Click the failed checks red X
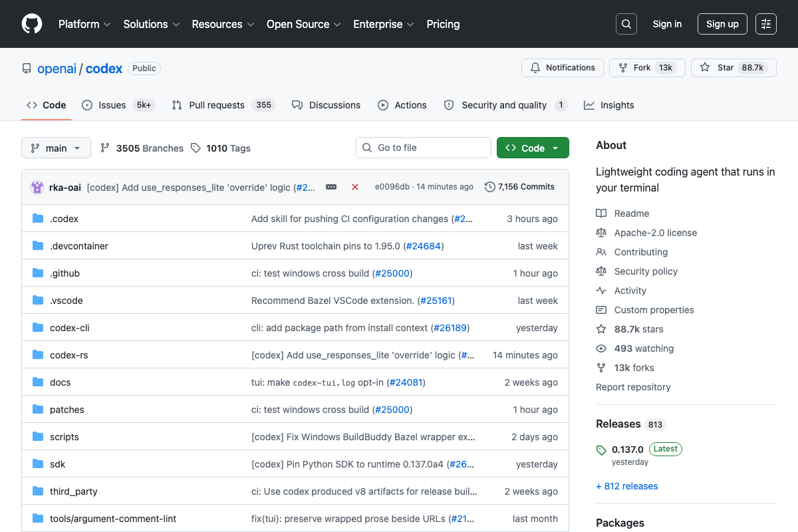The height and width of the screenshot is (532, 798). [355, 187]
